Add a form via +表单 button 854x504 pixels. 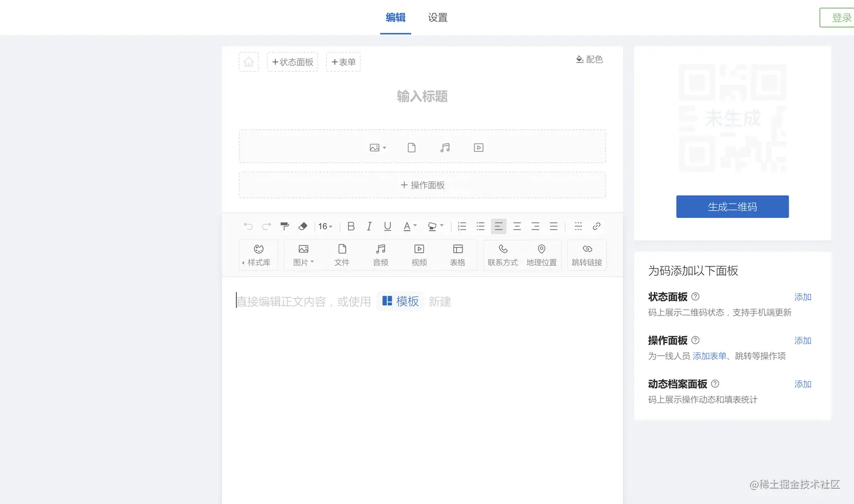[343, 62]
